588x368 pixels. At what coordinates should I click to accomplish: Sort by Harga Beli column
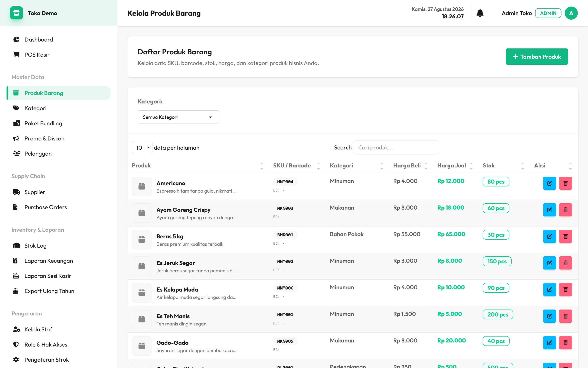click(x=411, y=166)
